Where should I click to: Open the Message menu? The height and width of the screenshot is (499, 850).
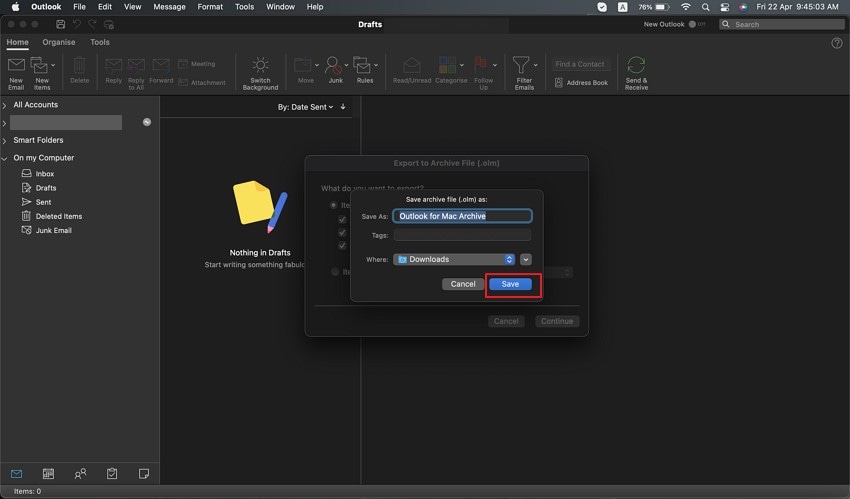tap(169, 7)
